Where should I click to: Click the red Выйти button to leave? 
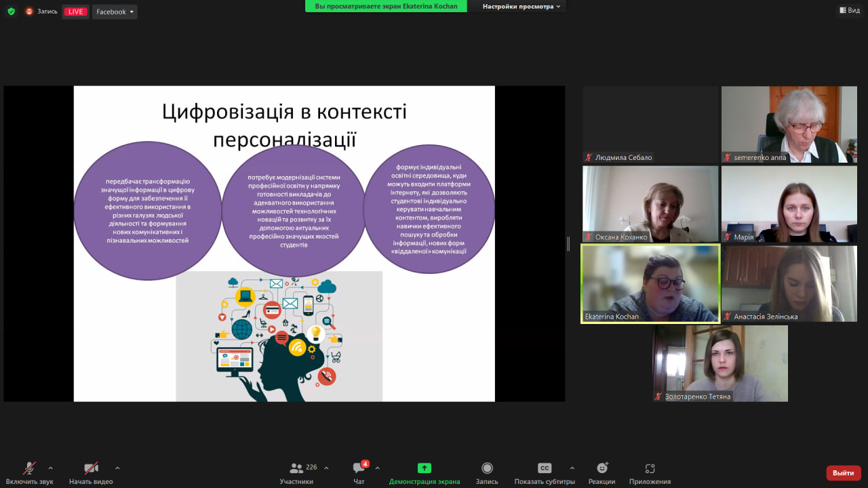click(843, 472)
